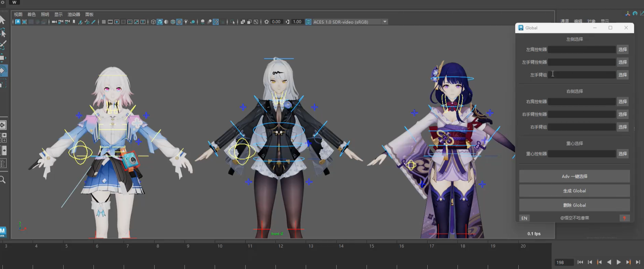Click 选择 button for 右肩控制器
The height and width of the screenshot is (269, 644).
pyautogui.click(x=623, y=101)
